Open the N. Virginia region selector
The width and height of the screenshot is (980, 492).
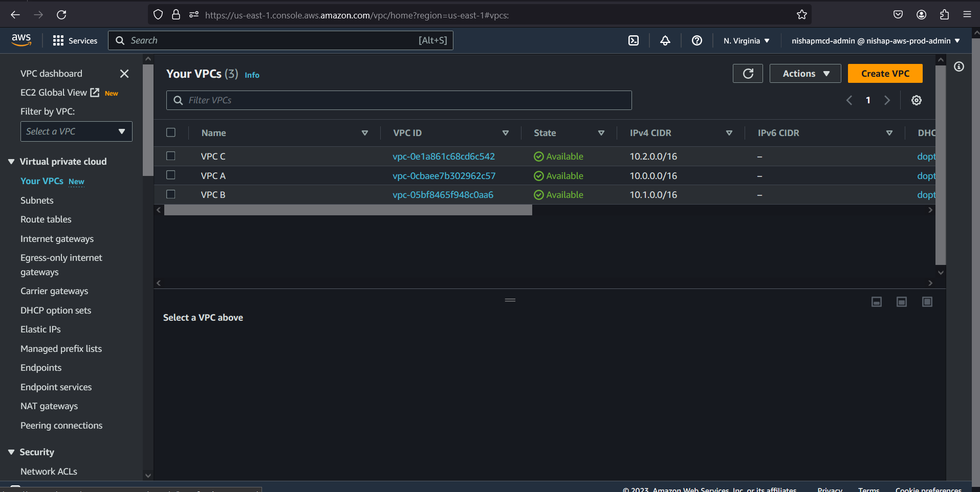[746, 41]
